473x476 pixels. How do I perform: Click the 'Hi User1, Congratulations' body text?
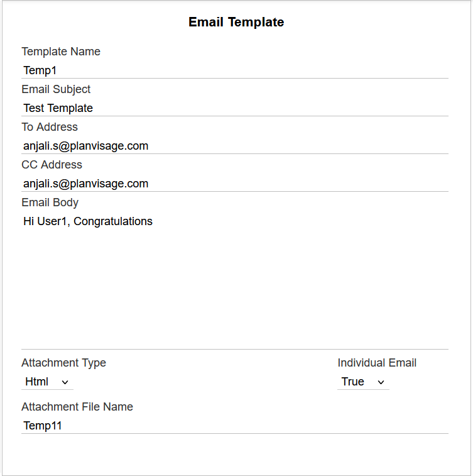click(x=88, y=221)
